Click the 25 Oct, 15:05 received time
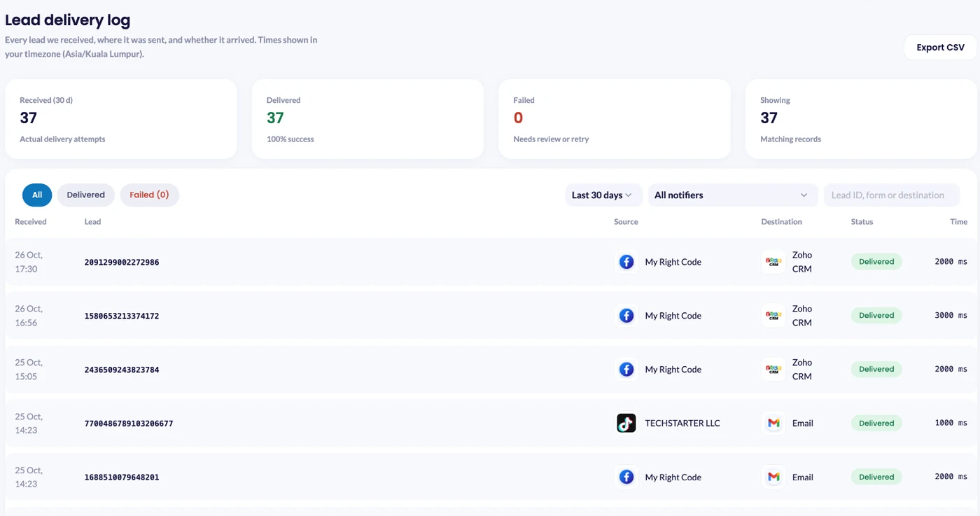 (29, 370)
